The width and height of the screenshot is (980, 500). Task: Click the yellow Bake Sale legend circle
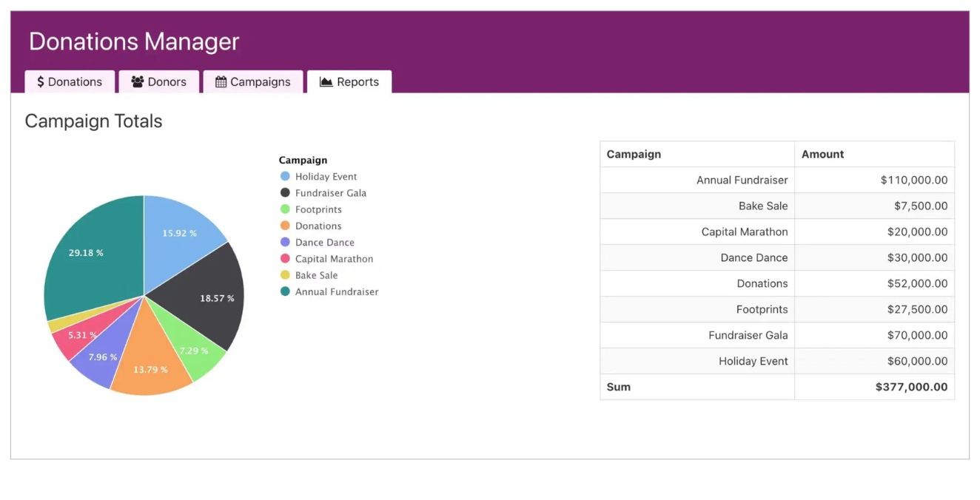pyautogui.click(x=285, y=275)
